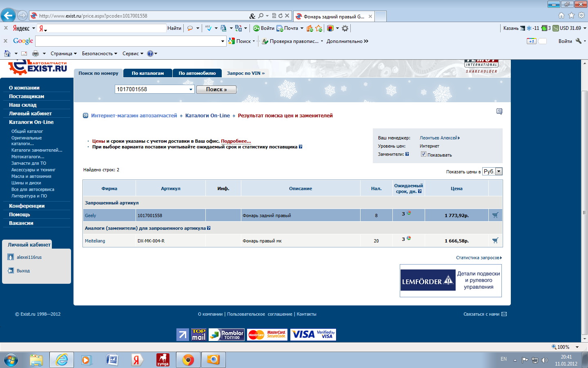Open the browser Home icon at top right
The image size is (588, 368).
coord(561,16)
